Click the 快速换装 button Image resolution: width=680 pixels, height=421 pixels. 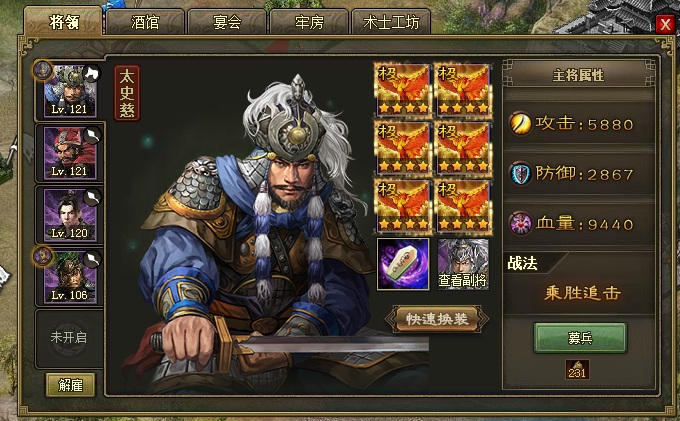[x=437, y=319]
